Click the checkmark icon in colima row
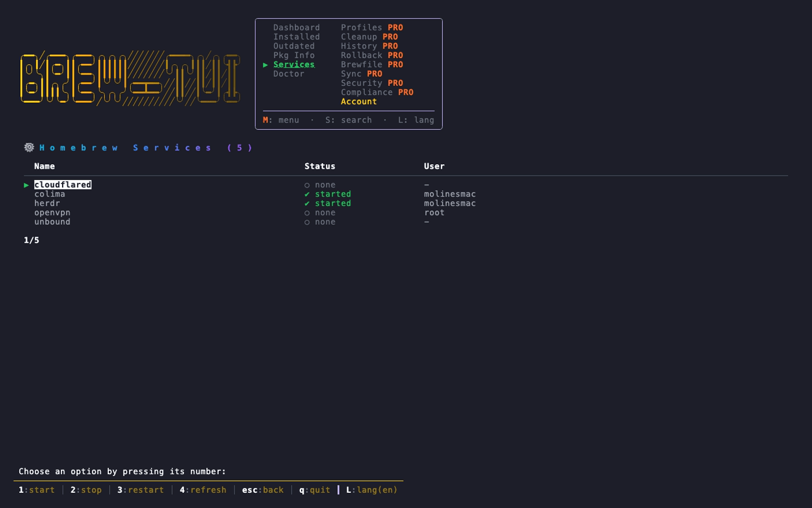 307,194
